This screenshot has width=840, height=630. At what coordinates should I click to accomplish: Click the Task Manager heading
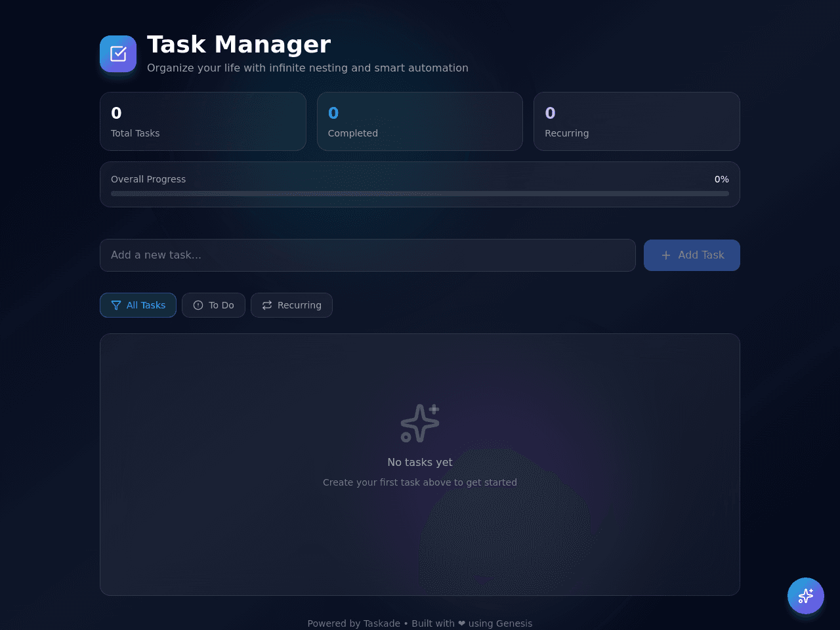(239, 45)
